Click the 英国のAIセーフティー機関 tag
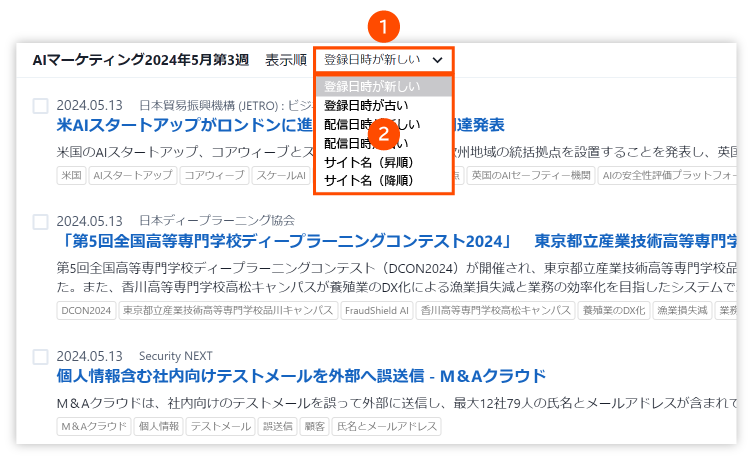The height and width of the screenshot is (460, 753). coord(531,175)
